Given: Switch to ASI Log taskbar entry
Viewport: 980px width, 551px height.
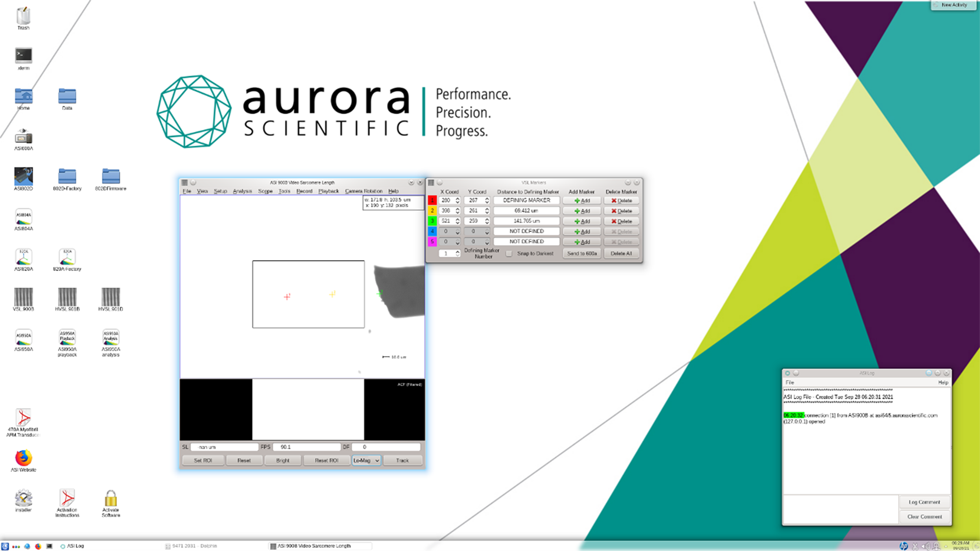Looking at the screenshot, I should click(72, 546).
